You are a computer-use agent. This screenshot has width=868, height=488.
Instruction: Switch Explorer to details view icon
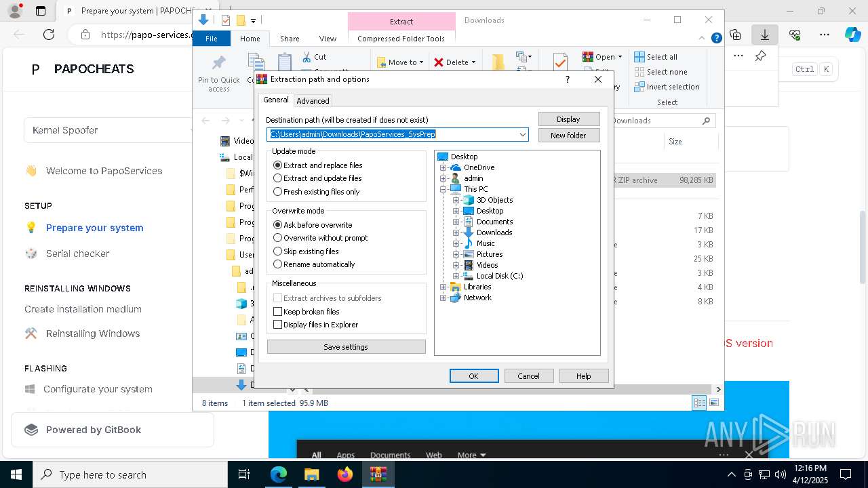coord(699,403)
